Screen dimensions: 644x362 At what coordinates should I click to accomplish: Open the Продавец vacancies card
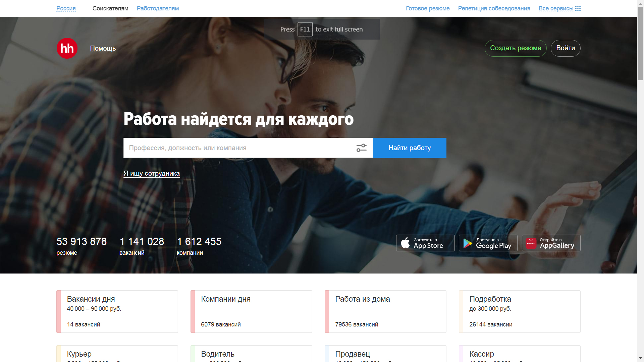click(385, 354)
